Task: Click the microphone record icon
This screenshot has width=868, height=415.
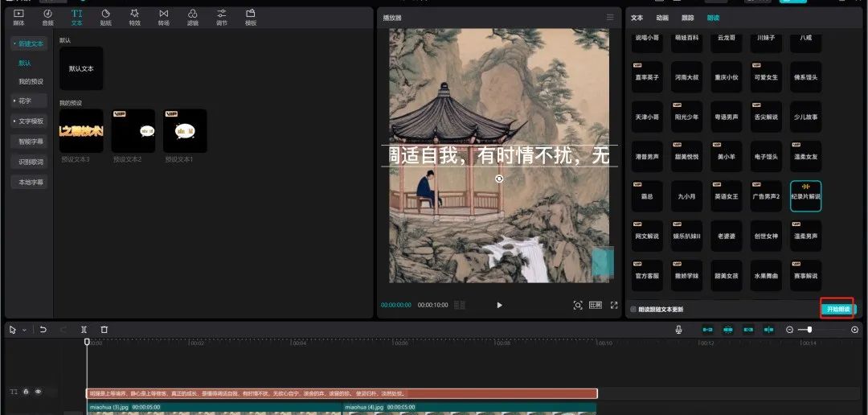Action: 678,330
